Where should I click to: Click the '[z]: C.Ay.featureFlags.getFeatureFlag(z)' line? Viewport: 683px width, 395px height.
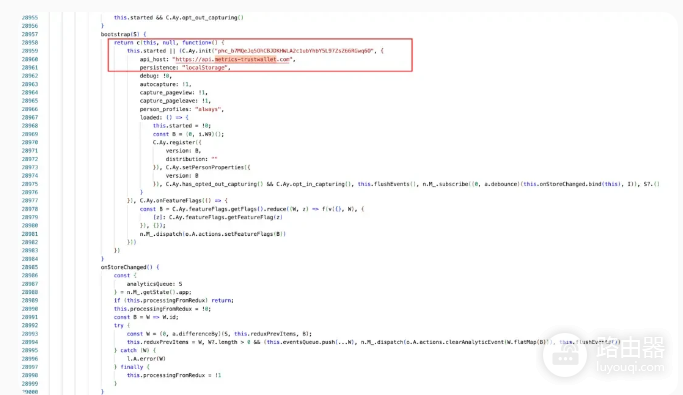(x=217, y=217)
